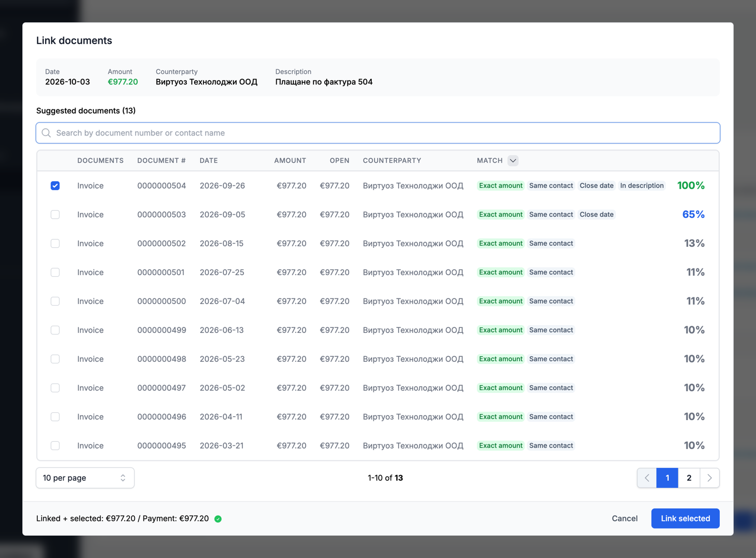Click Close date tag on invoice 0000000503
The image size is (756, 558).
596,215
